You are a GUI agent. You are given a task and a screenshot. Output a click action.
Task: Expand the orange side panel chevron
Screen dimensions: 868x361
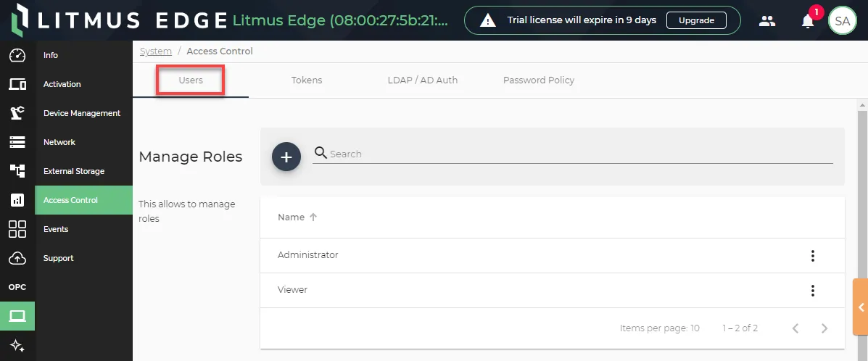(860, 307)
